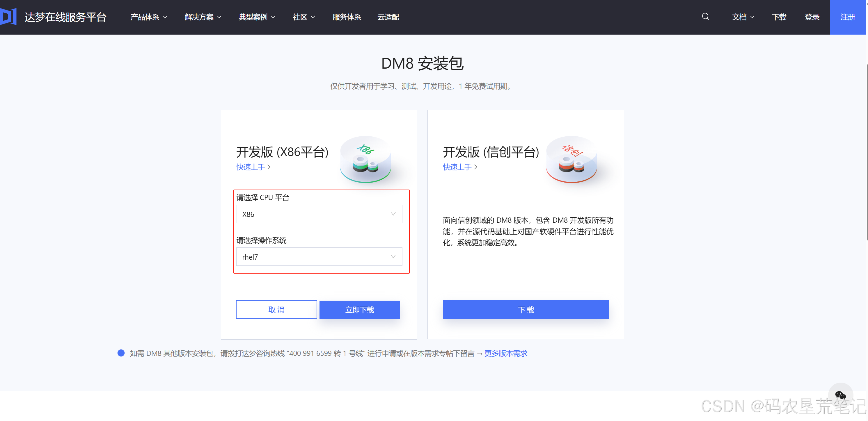Go to 服务体系 page
868x421 pixels.
click(x=347, y=17)
